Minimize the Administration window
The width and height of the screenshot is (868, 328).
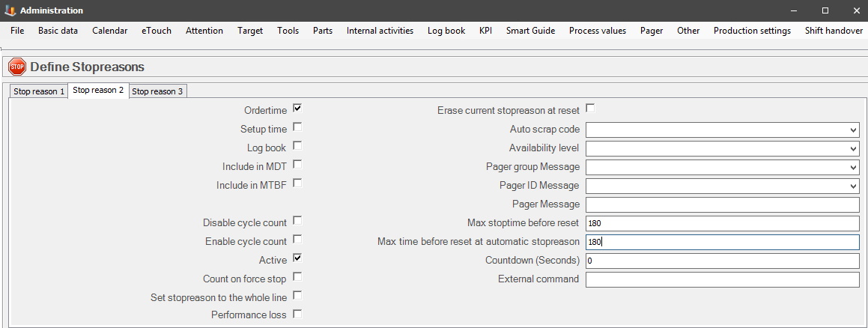coord(794,10)
